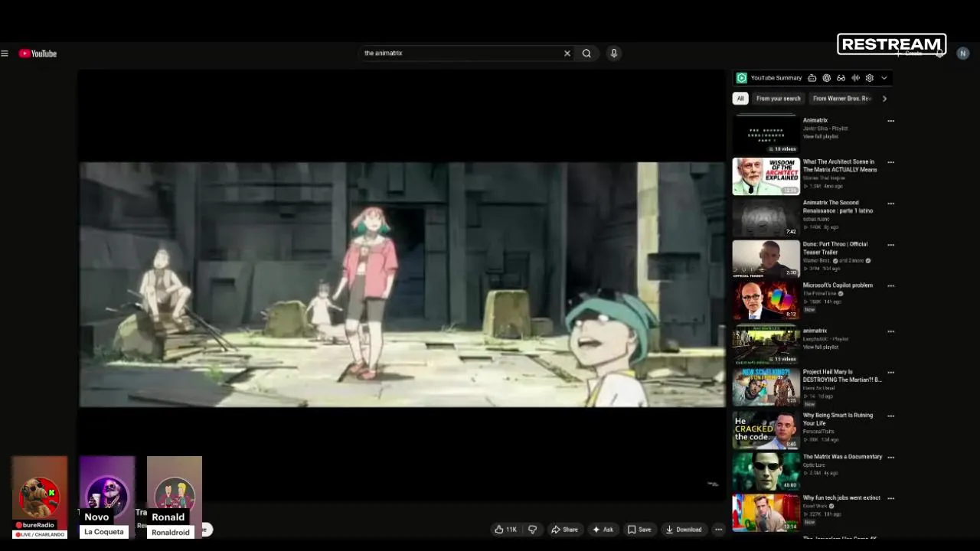Click the YouTube Summary green logo icon

741,78
